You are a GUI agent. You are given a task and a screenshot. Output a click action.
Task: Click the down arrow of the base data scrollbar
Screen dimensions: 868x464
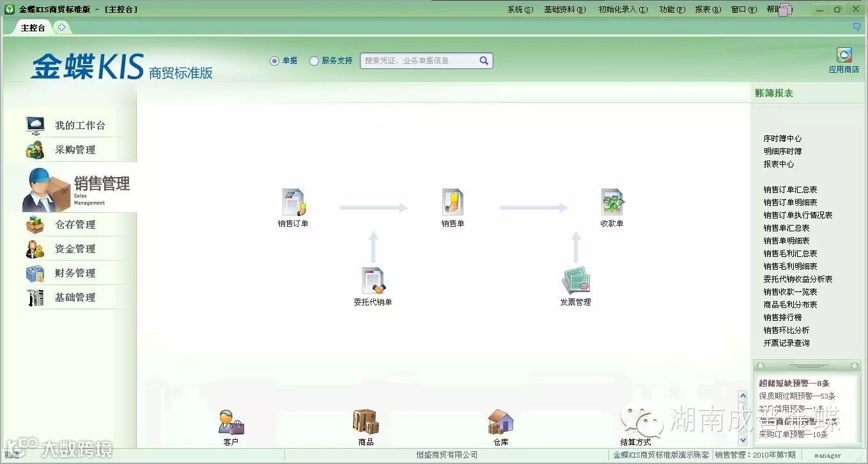point(743,440)
